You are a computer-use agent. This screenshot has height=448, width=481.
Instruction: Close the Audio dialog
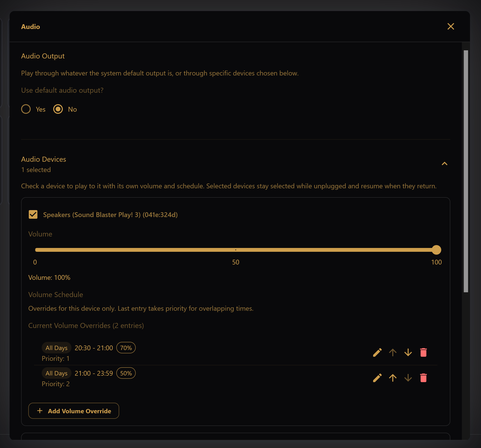coord(451,26)
